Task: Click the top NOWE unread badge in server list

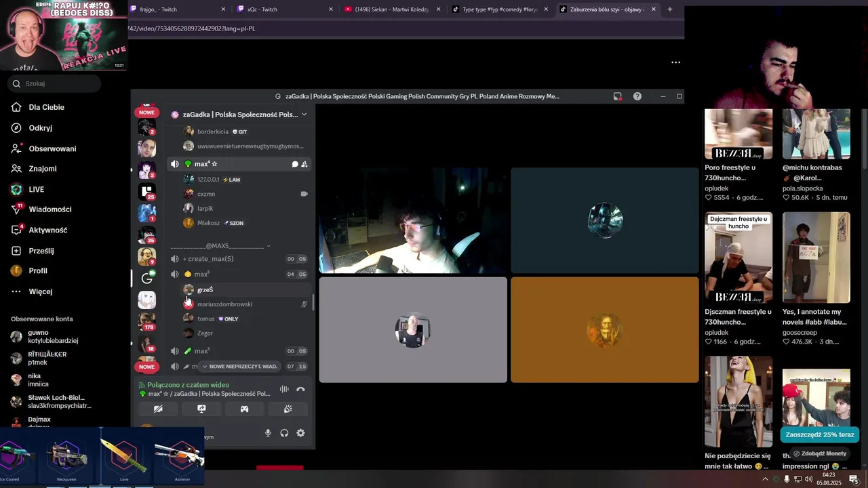Action: (147, 112)
